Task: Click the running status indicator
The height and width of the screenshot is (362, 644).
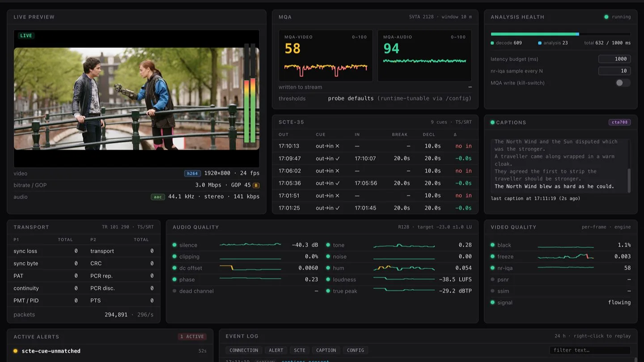Action: 618,17
